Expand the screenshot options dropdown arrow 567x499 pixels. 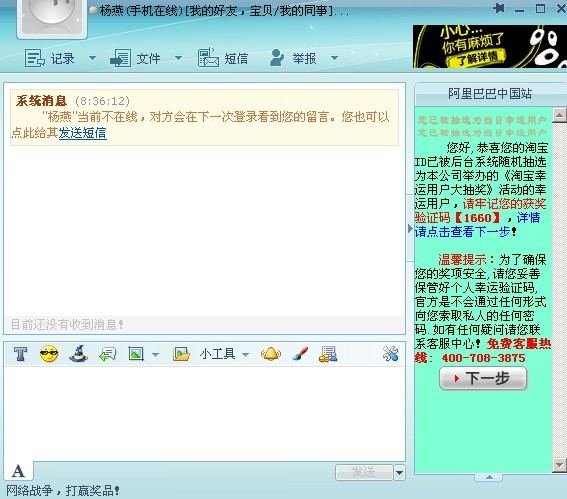tap(155, 355)
